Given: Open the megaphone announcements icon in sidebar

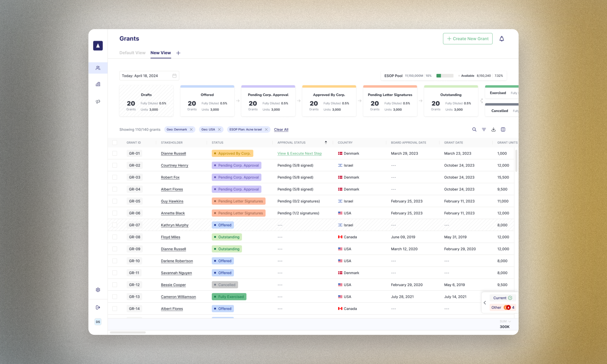Looking at the screenshot, I should [x=98, y=102].
